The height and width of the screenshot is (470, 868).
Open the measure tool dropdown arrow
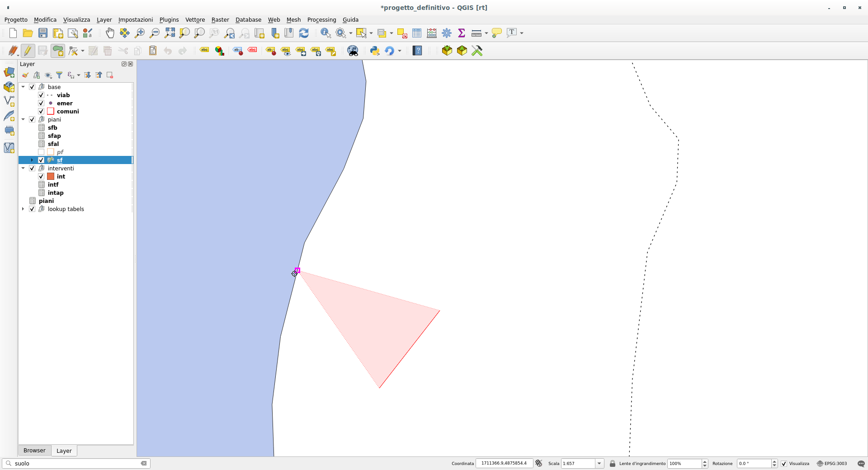pos(486,33)
